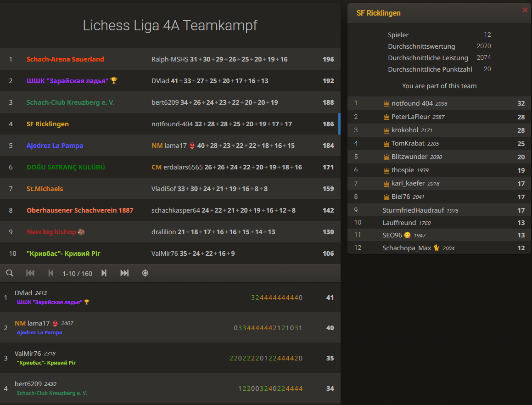Open player DVlad in the leaderboard
This screenshot has height=405, width=532.
click(23, 293)
